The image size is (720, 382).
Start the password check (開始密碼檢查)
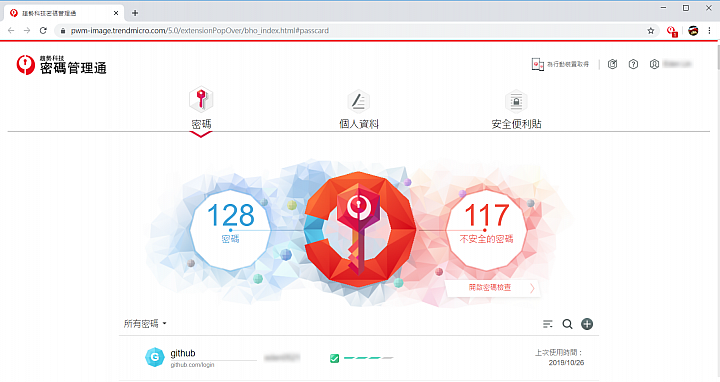tap(492, 288)
